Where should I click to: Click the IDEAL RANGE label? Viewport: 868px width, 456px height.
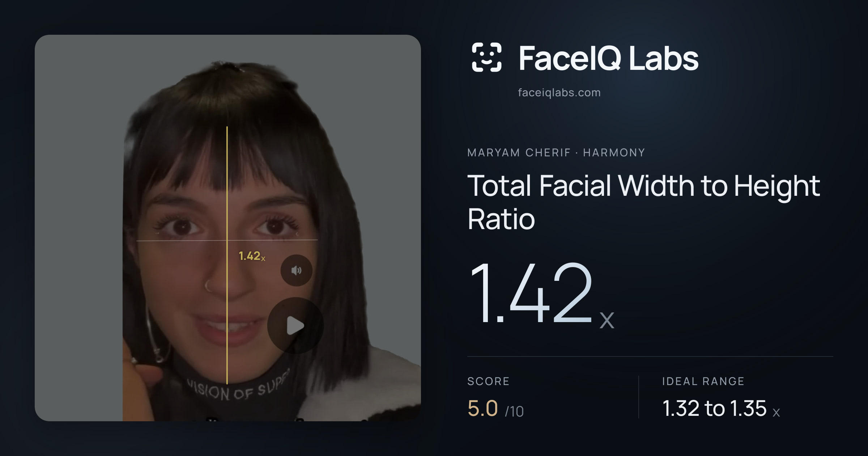703,381
